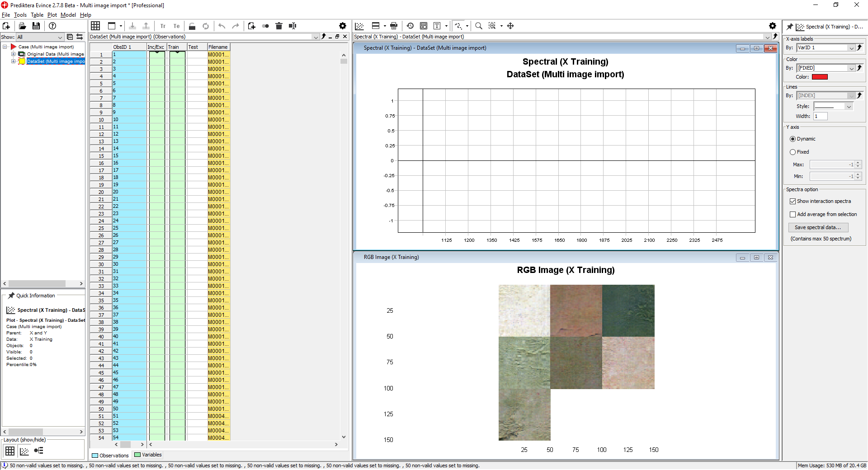
Task: Click the trash can delete icon
Action: 279,26
